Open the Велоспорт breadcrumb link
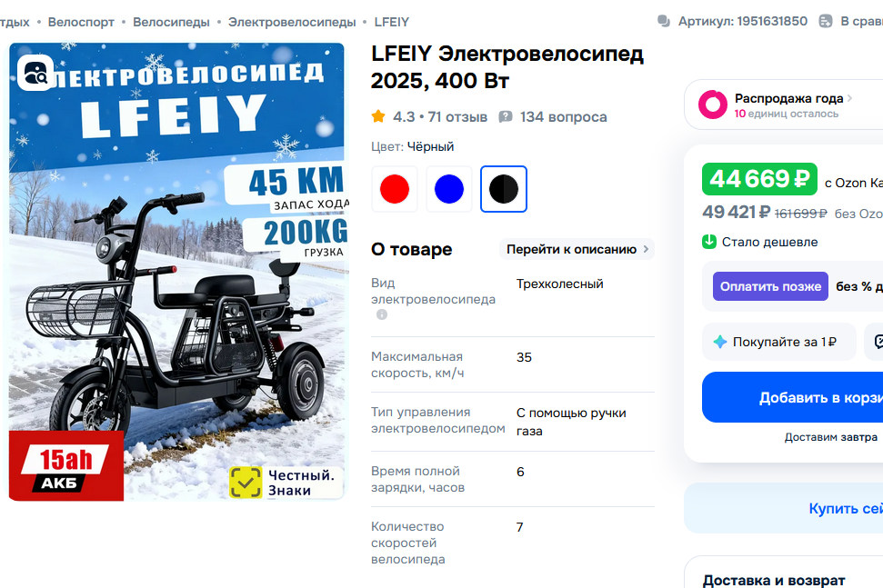The image size is (883, 588). (x=81, y=22)
